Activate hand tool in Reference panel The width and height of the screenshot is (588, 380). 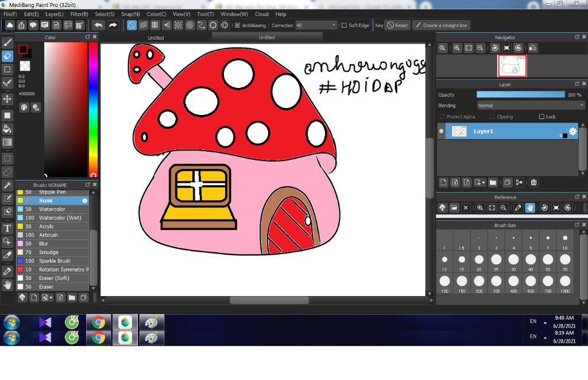pos(530,208)
